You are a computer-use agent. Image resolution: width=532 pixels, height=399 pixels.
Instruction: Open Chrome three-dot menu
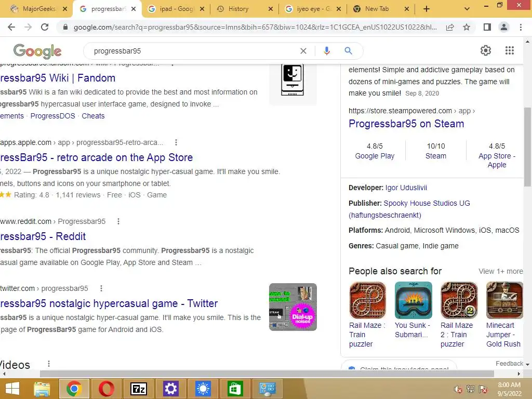[521, 27]
